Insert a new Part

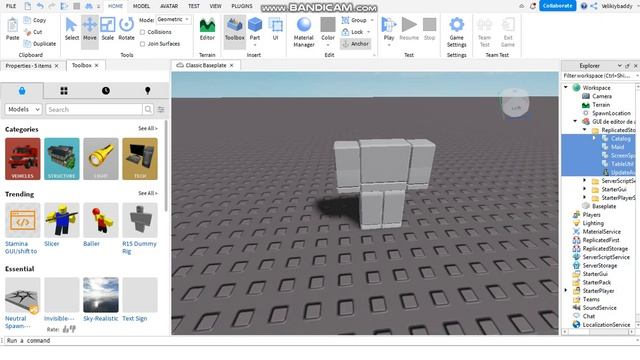click(255, 29)
